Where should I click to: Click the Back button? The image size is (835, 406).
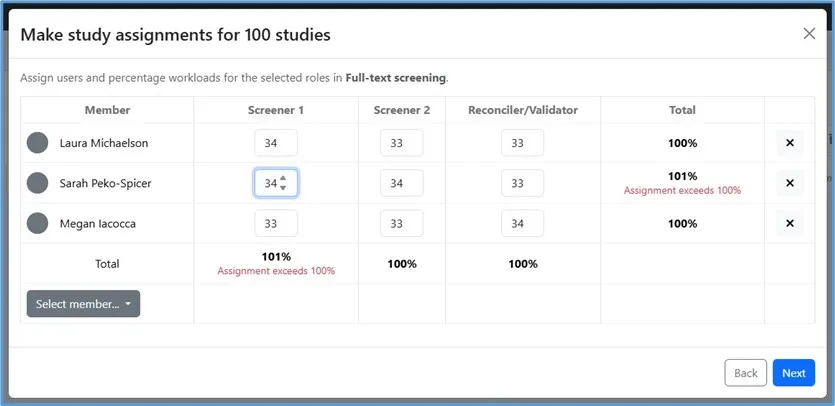point(745,373)
